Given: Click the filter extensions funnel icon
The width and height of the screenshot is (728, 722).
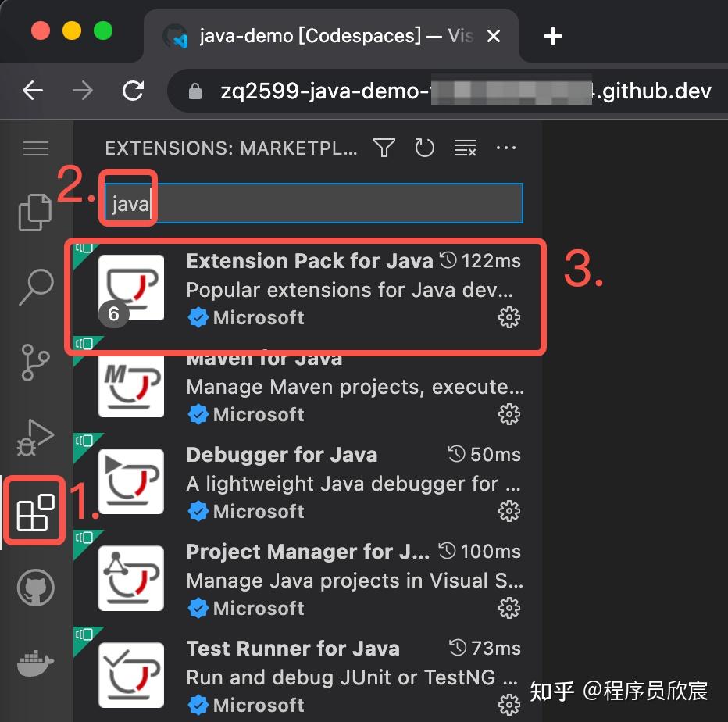Looking at the screenshot, I should click(384, 148).
